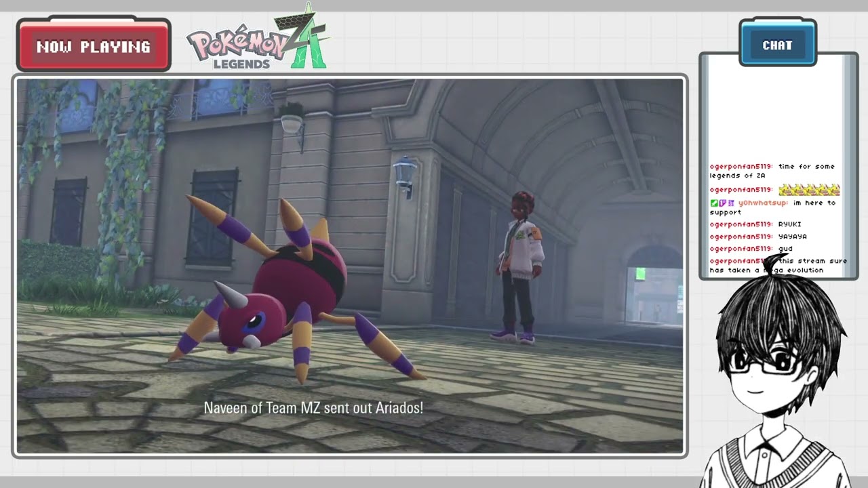Click the subtitle 'Naveen of Team MZ sent out Ariados!'
Image resolution: width=868 pixels, height=488 pixels.
pyautogui.click(x=314, y=408)
